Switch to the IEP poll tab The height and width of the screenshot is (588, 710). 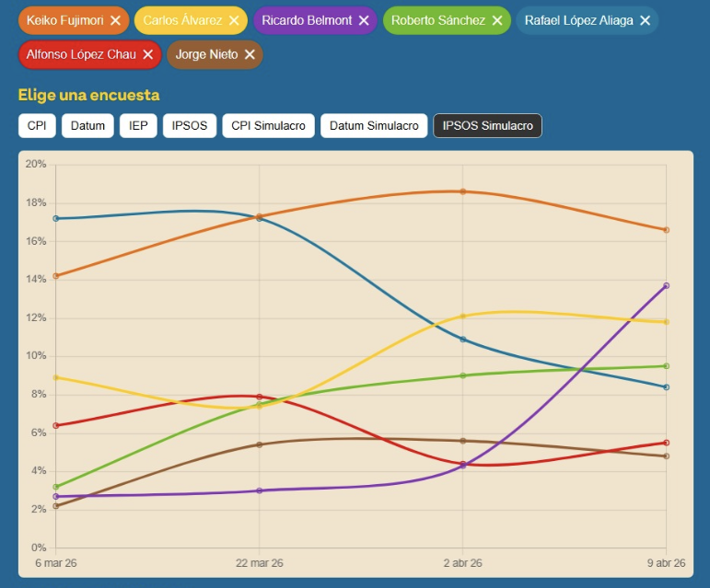[x=138, y=125]
